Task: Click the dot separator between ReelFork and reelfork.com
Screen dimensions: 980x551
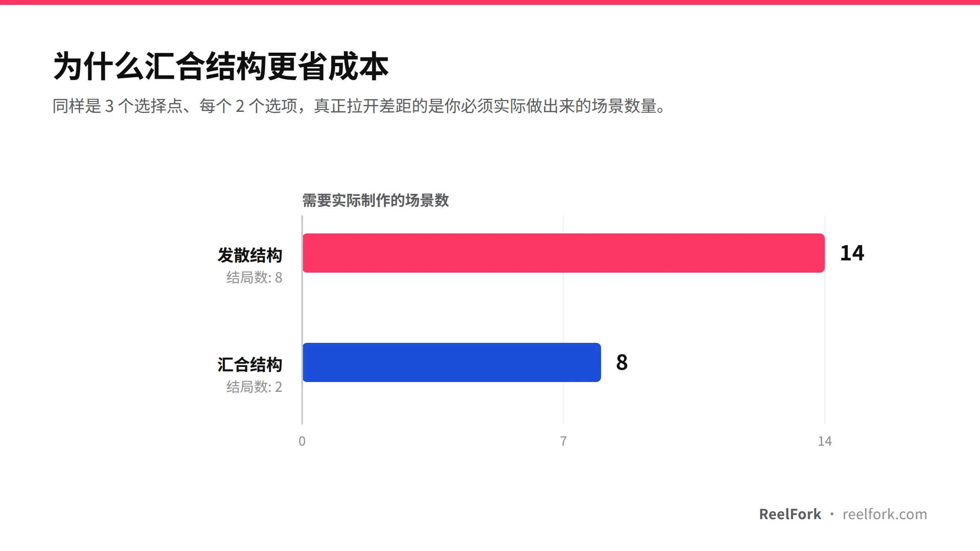Action: pyautogui.click(x=832, y=514)
